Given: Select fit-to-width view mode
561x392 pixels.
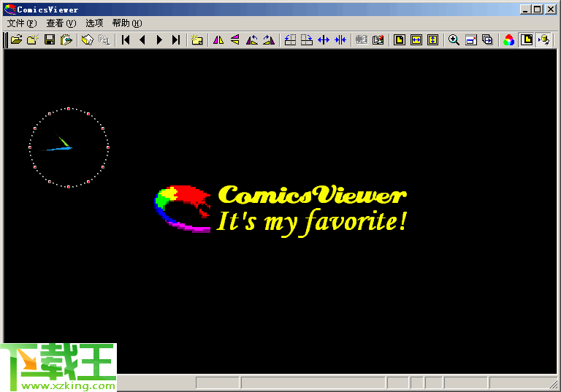Looking at the screenshot, I should click(416, 39).
